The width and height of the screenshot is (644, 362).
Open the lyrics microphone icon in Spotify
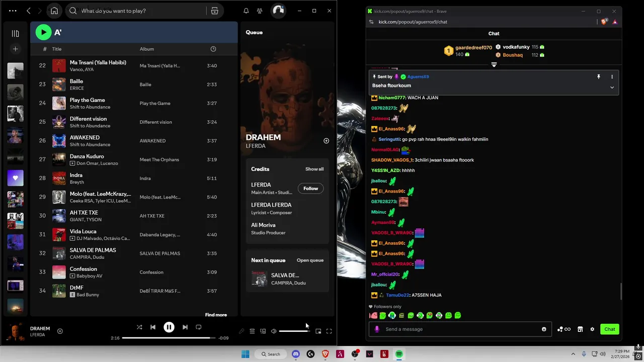point(242,331)
